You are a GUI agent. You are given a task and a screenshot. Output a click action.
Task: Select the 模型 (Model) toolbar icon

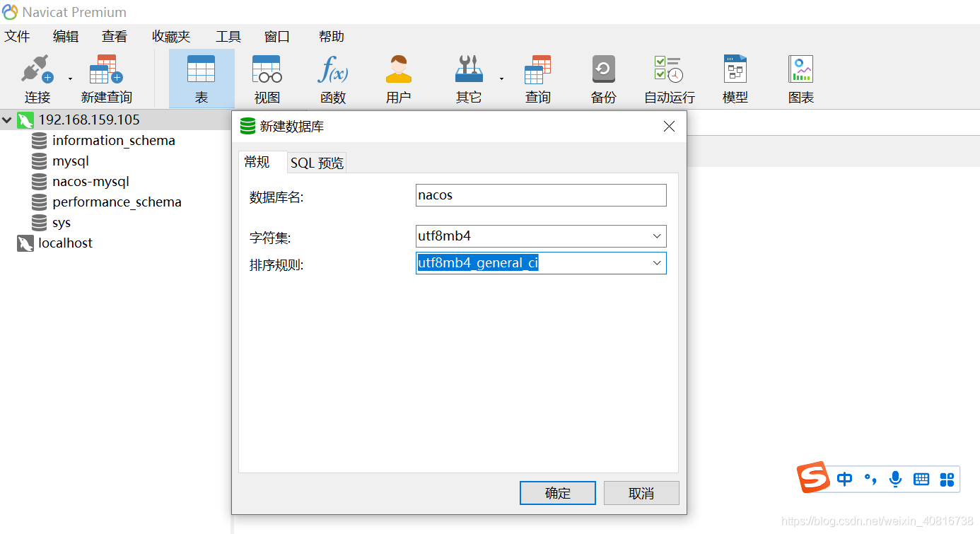pyautogui.click(x=734, y=76)
